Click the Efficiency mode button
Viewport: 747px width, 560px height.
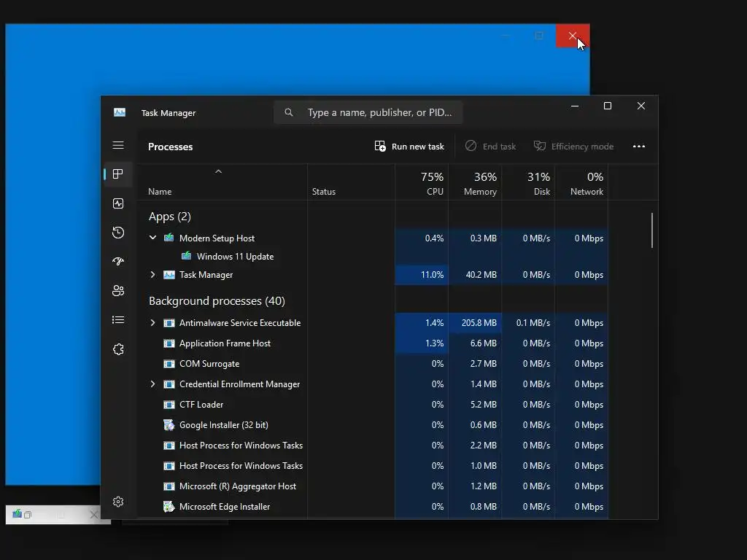(573, 146)
